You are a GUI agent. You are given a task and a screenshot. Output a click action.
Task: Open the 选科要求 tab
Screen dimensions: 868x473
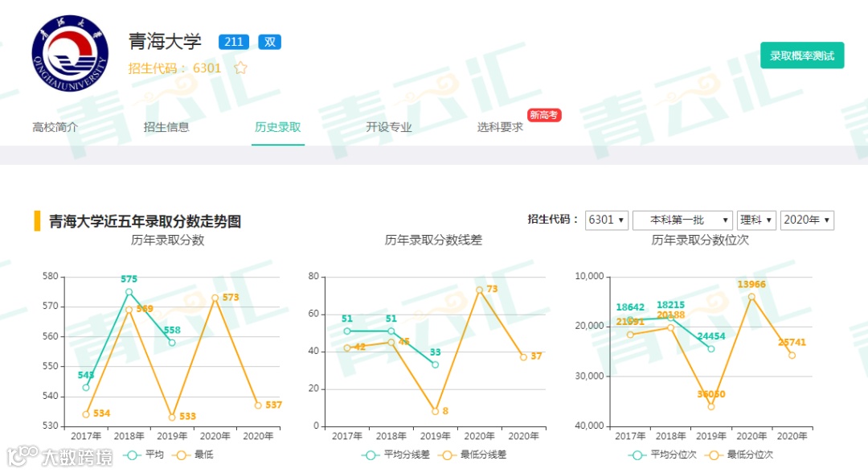point(500,127)
